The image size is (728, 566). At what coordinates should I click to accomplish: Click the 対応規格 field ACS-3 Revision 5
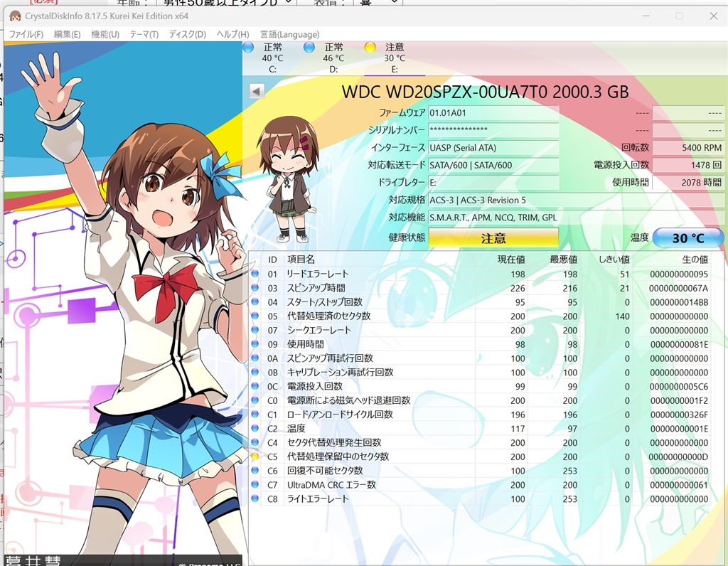(x=576, y=200)
